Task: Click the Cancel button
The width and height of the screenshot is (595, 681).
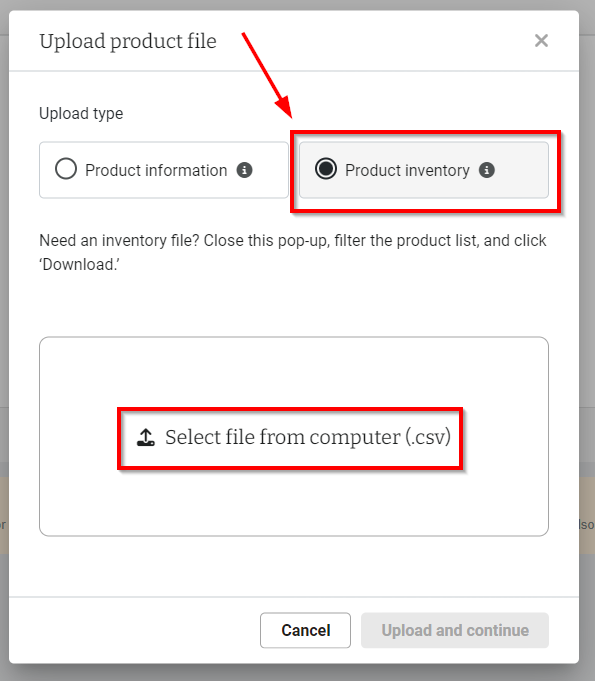Action: [x=305, y=630]
